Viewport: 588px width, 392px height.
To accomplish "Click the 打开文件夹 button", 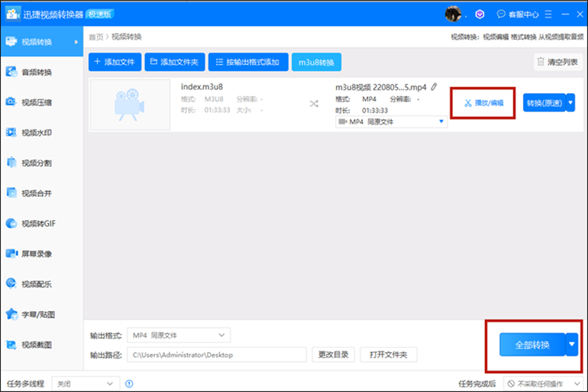I will coord(389,355).
